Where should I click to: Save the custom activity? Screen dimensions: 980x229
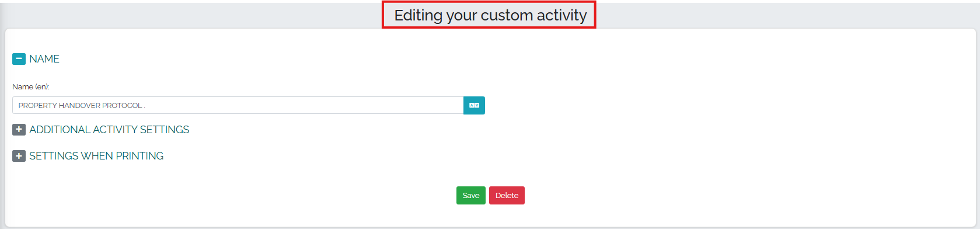(x=471, y=196)
